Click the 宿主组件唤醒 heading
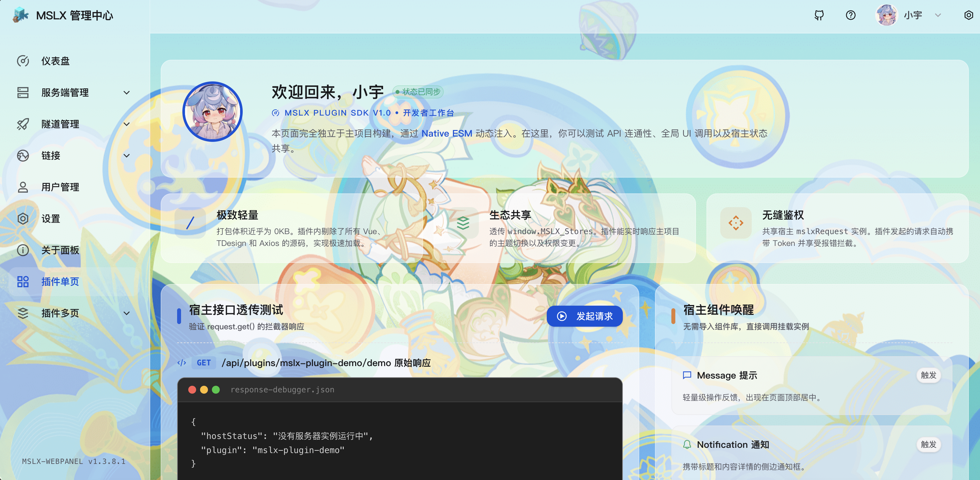This screenshot has height=480, width=980. (718, 310)
